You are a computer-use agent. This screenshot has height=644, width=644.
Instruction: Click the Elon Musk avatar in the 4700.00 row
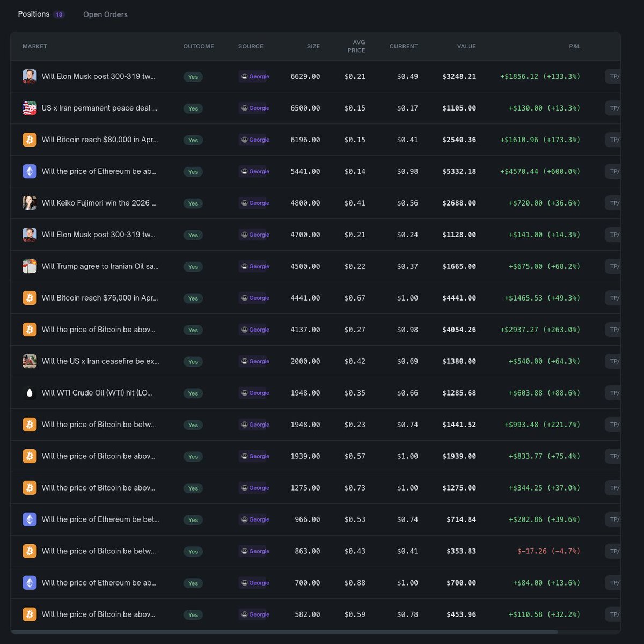point(30,235)
